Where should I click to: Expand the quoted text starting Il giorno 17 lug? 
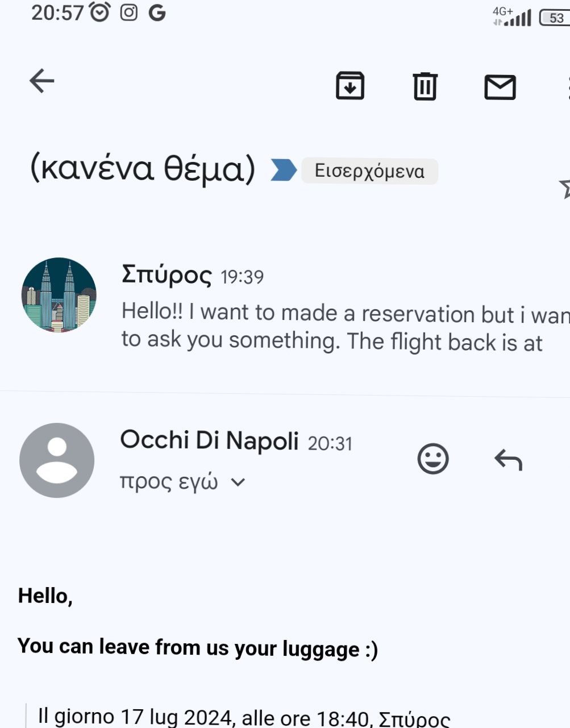coord(244,717)
